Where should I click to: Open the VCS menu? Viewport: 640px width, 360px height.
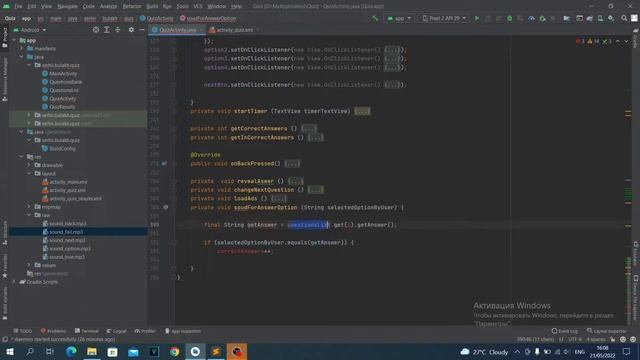(198, 7)
